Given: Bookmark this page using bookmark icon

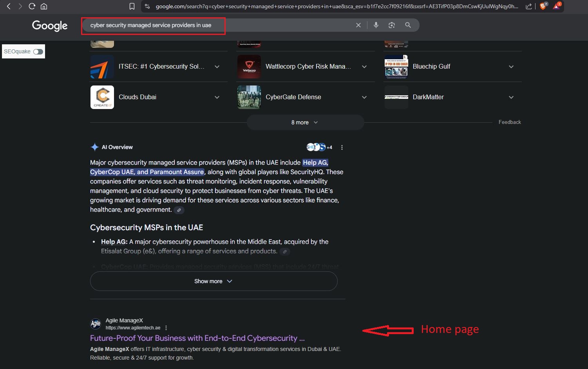Looking at the screenshot, I should (x=132, y=6).
